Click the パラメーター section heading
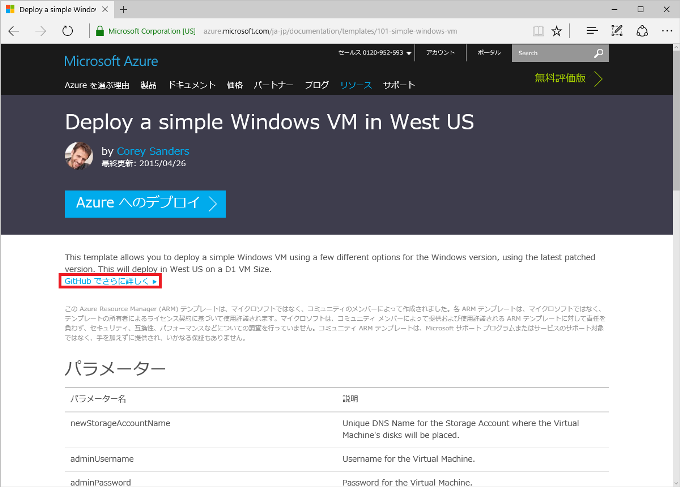 (115, 369)
